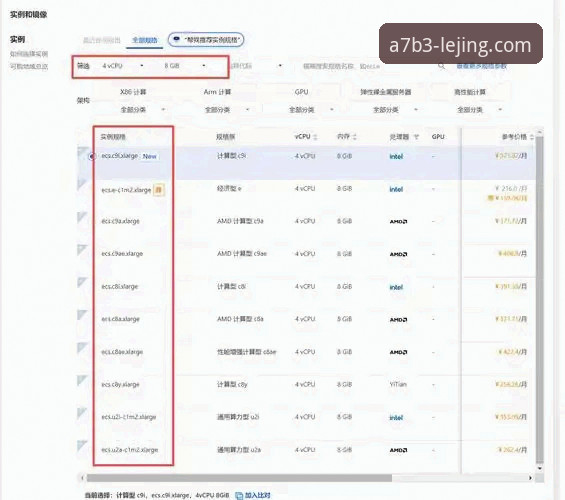This screenshot has width=565, height=500.
Task: Click the vCPU column sort icon
Action: tap(316, 137)
